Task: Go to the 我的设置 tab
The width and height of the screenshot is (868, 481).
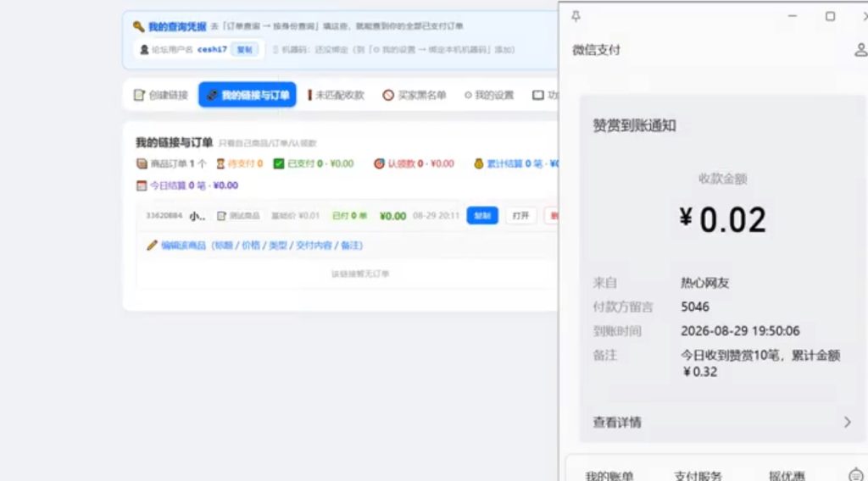Action: (489, 95)
